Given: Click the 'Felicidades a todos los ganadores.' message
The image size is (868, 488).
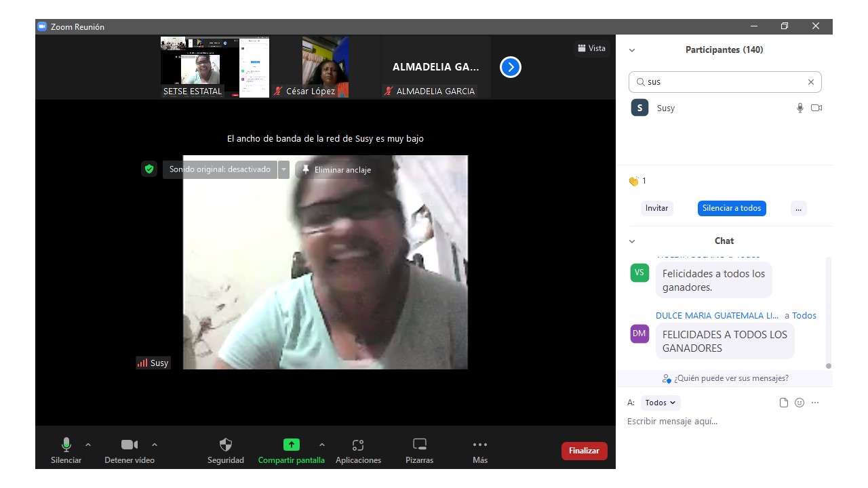Looking at the screenshot, I should point(713,280).
